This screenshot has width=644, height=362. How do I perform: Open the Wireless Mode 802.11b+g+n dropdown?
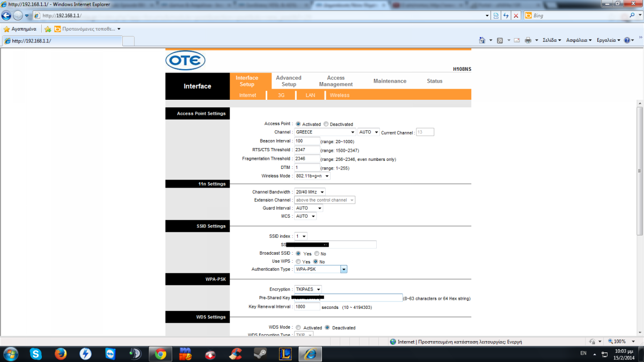(312, 176)
